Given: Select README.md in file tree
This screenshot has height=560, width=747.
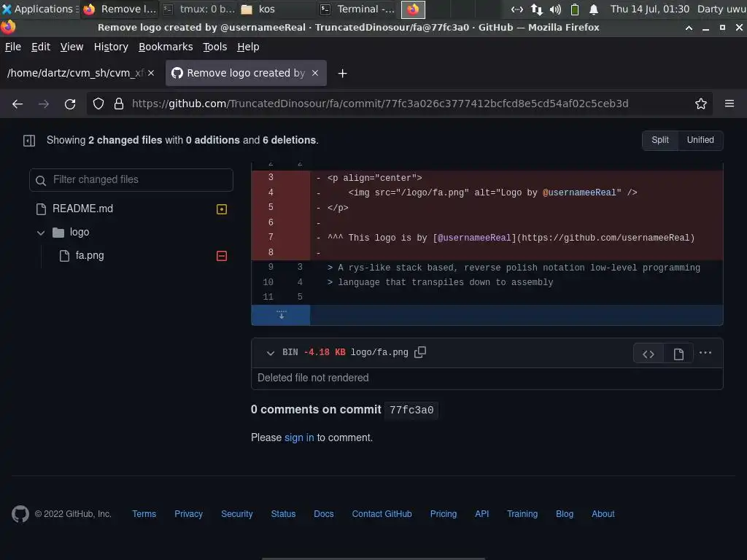Looking at the screenshot, I should pyautogui.click(x=83, y=209).
